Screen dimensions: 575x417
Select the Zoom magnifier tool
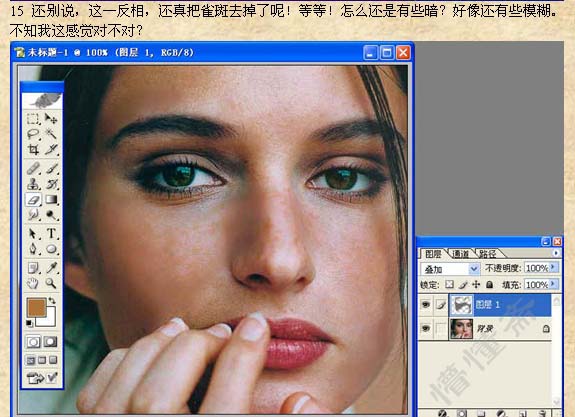coord(51,283)
